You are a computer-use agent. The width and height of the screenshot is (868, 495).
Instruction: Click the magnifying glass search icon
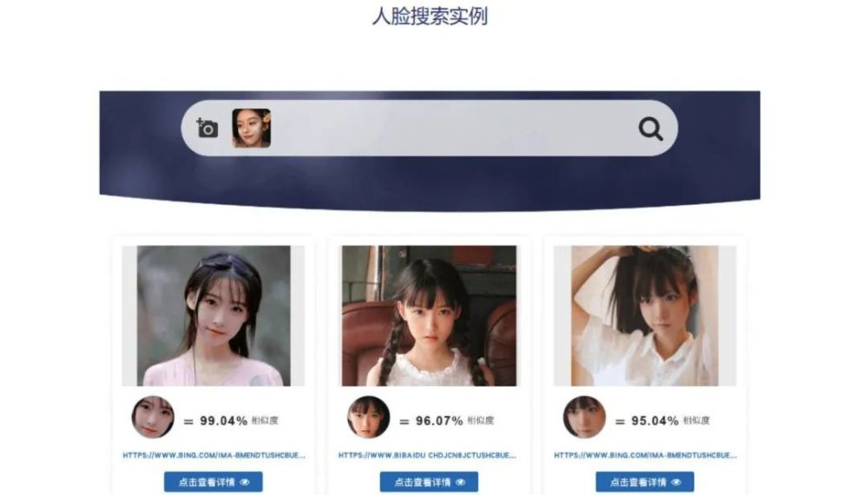650,129
